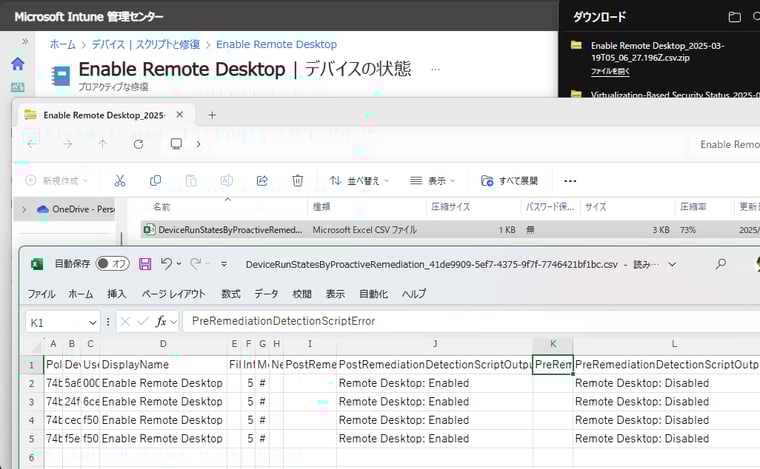This screenshot has width=760, height=469.
Task: Open the 自動化 ribbon tab
Action: point(373,294)
